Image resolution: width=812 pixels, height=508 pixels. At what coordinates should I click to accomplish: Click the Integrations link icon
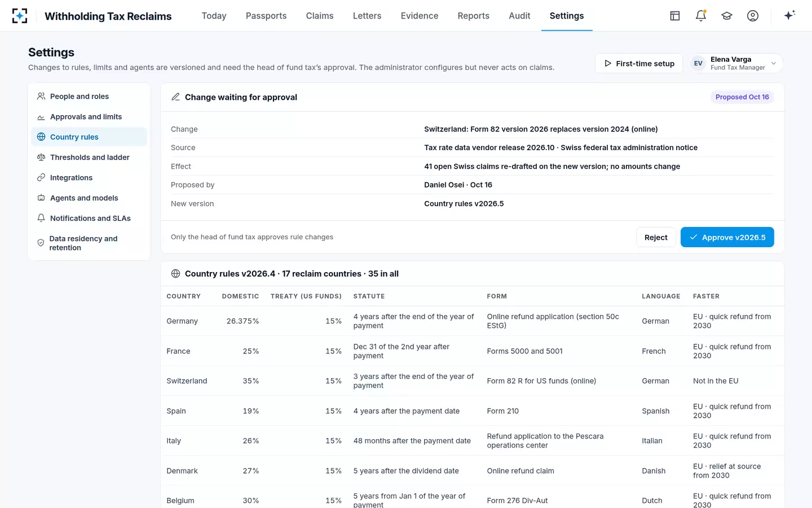pos(41,178)
